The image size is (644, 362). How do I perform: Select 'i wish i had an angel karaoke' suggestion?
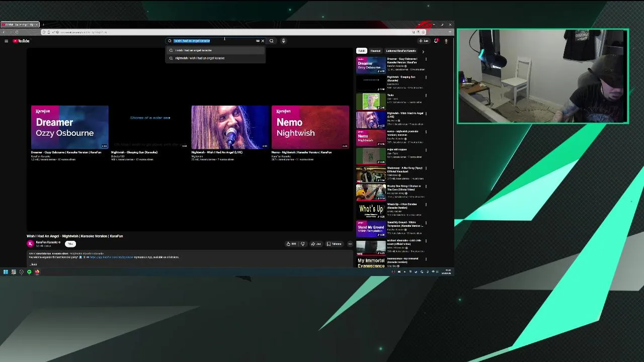215,50
